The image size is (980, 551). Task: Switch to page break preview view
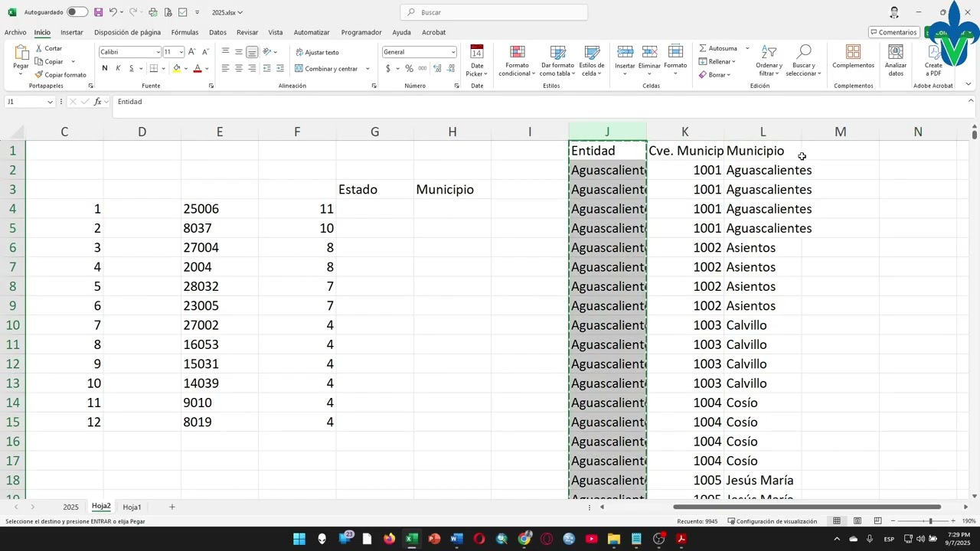(877, 521)
